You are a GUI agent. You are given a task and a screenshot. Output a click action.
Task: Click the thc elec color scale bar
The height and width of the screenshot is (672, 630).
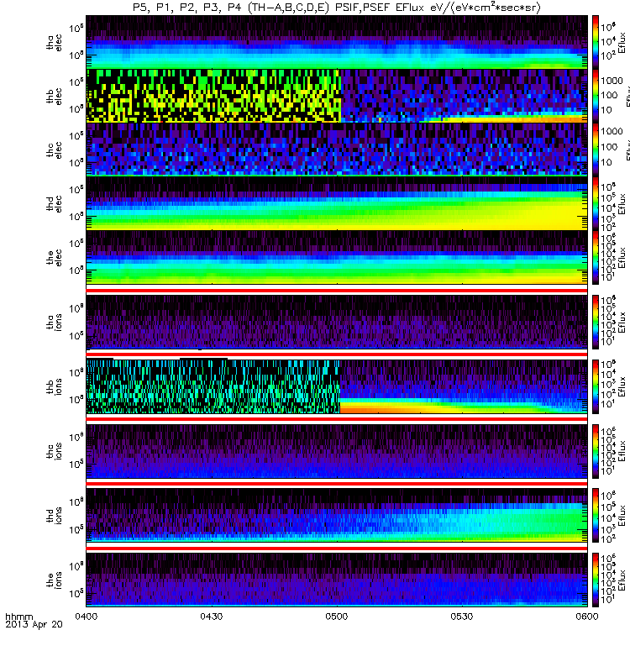click(596, 150)
